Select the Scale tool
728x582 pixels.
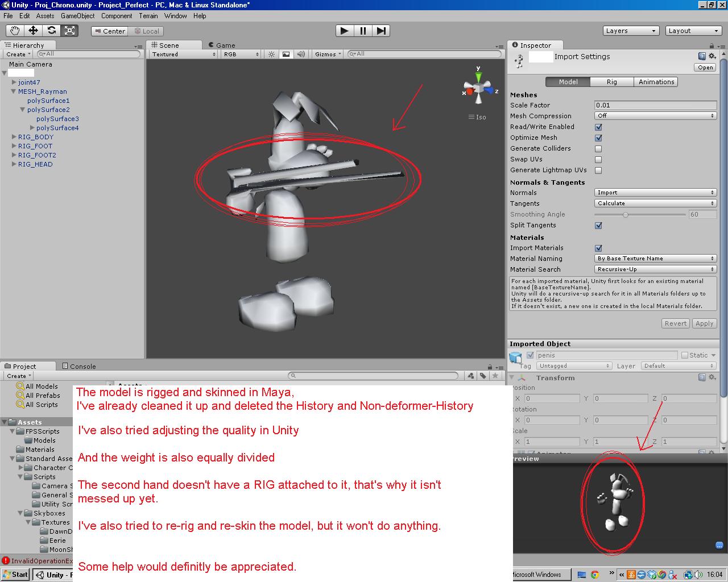(x=69, y=31)
